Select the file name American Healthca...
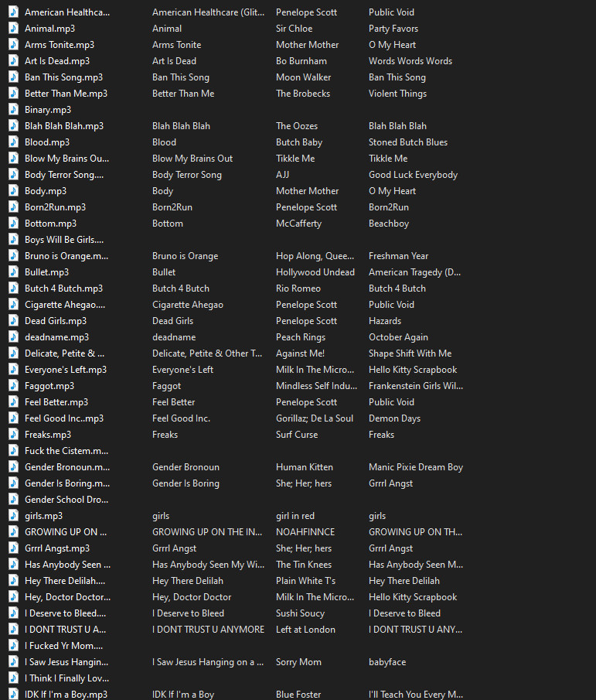Viewport: 596px width, 700px height. (67, 12)
